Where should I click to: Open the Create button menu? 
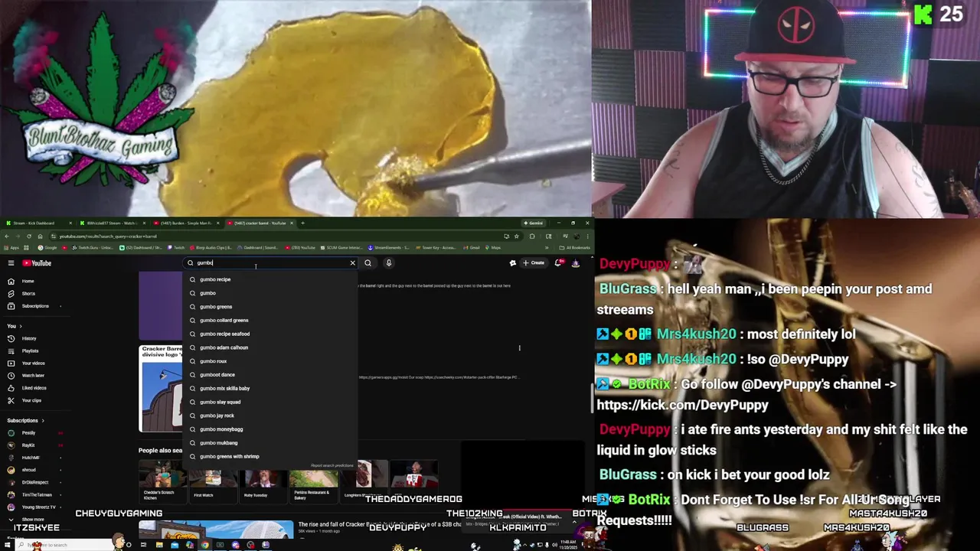533,263
